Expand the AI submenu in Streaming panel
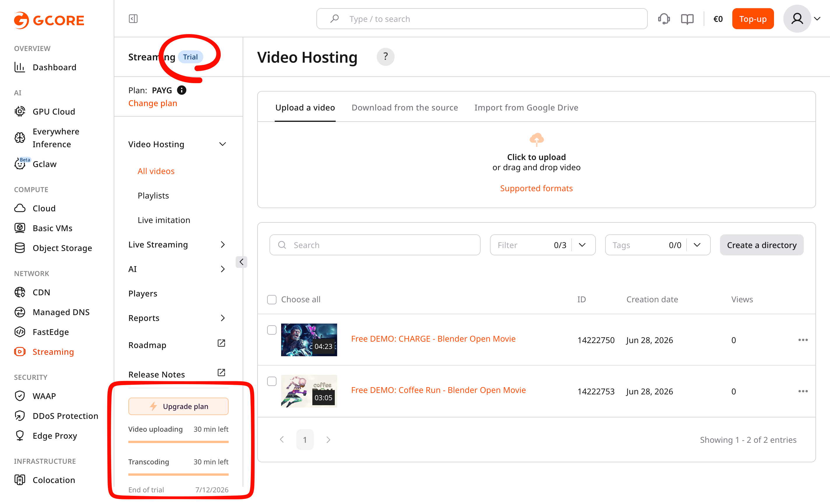 tap(222, 269)
